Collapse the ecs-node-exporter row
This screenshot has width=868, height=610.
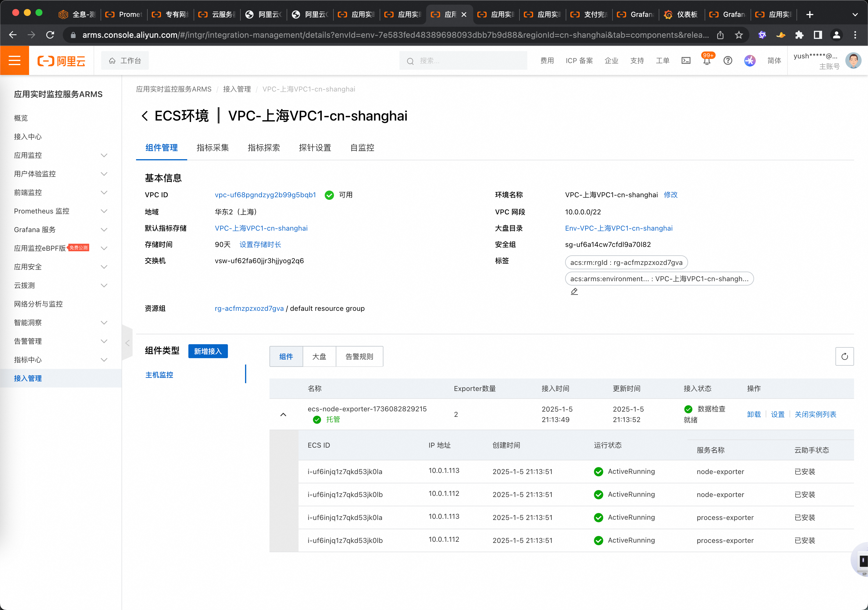[x=283, y=414]
